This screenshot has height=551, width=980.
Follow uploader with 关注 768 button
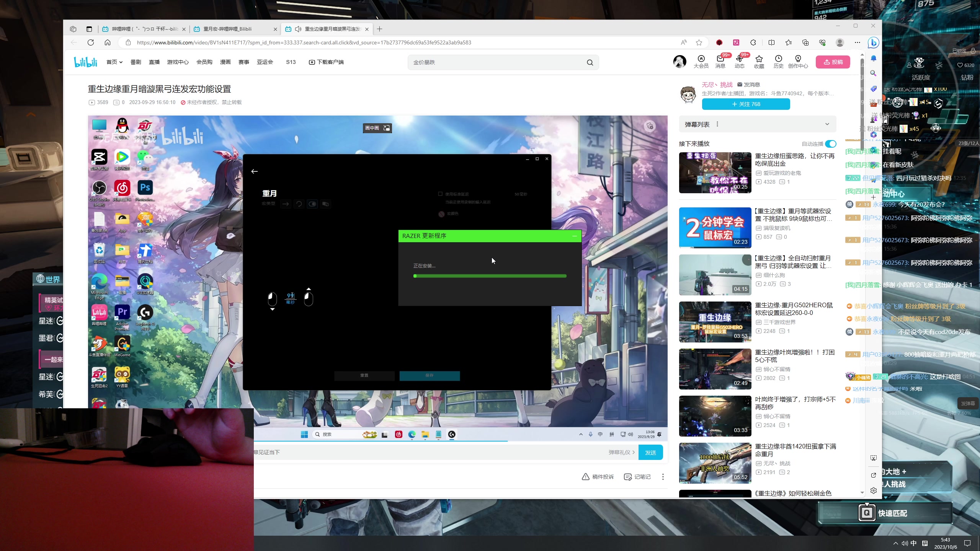click(746, 104)
